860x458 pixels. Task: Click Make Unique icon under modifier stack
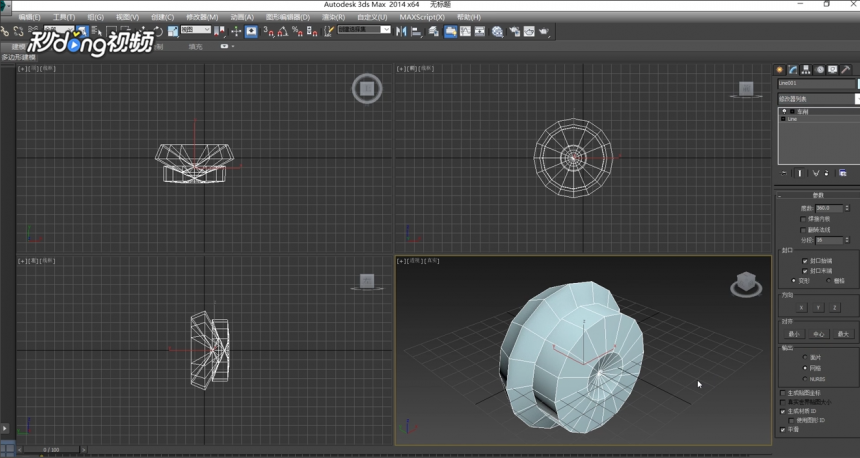(816, 173)
